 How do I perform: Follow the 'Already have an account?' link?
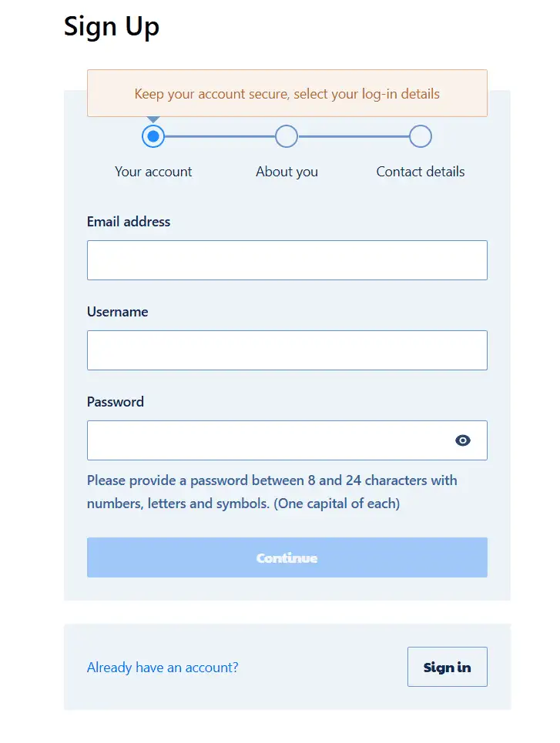click(163, 668)
